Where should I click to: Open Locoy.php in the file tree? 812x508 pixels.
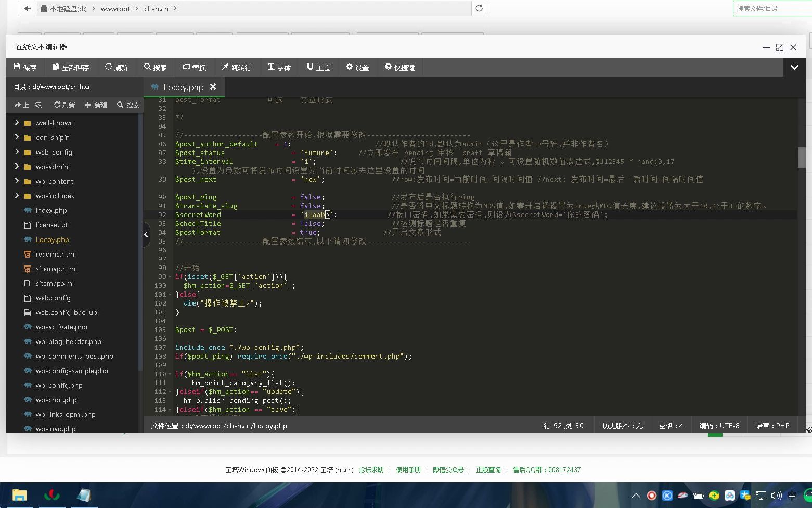(x=52, y=239)
